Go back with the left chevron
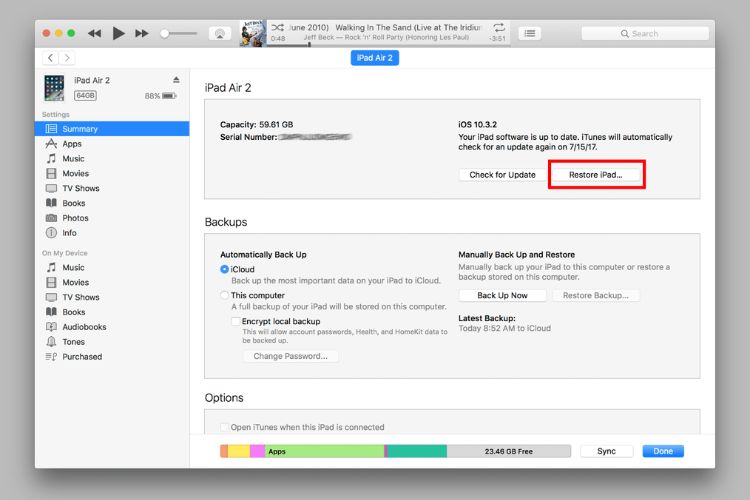 point(50,58)
